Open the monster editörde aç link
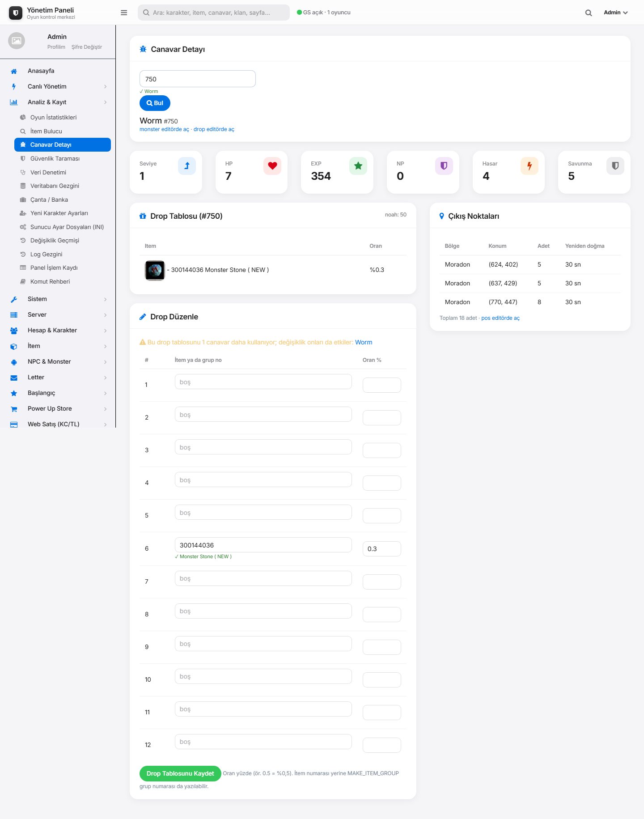644x819 pixels. tap(164, 129)
